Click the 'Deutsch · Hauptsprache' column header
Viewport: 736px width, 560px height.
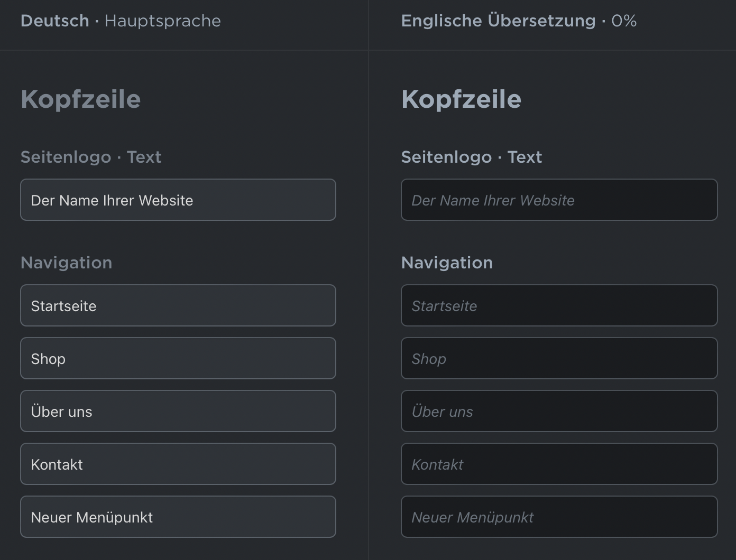121,21
